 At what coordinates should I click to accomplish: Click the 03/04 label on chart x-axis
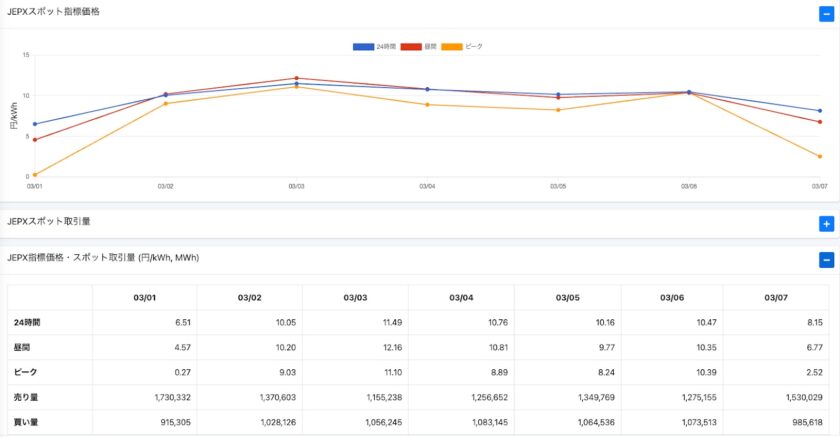click(427, 187)
